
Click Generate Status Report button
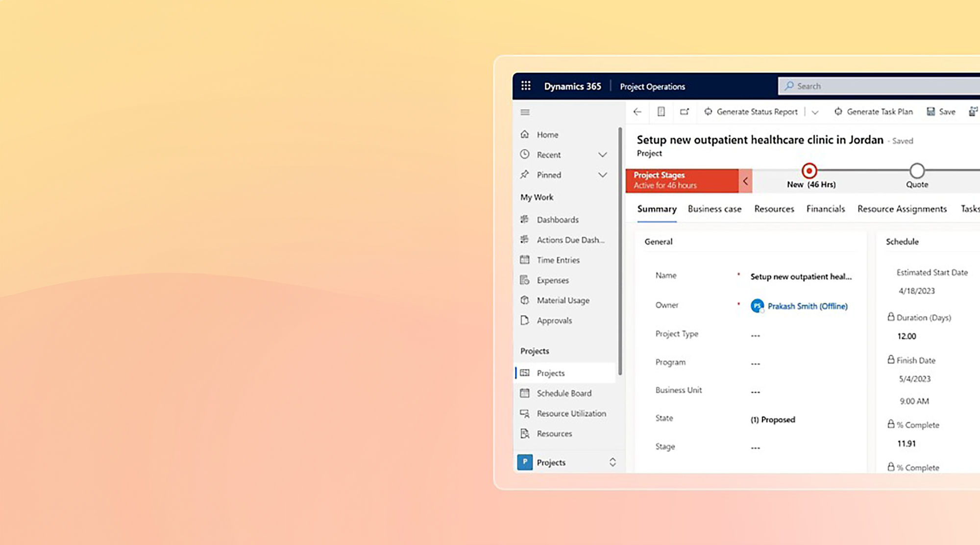[751, 112]
